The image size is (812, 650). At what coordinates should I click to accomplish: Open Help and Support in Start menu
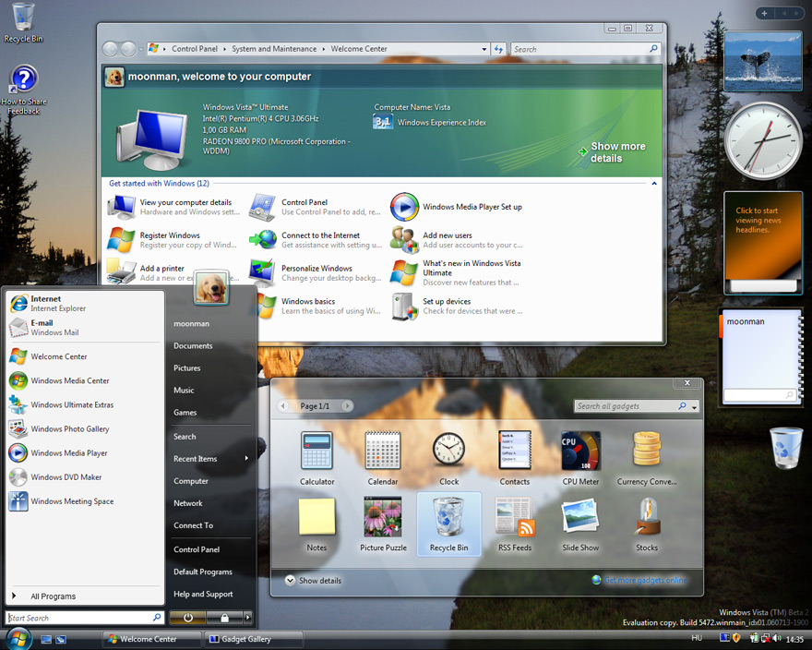203,594
